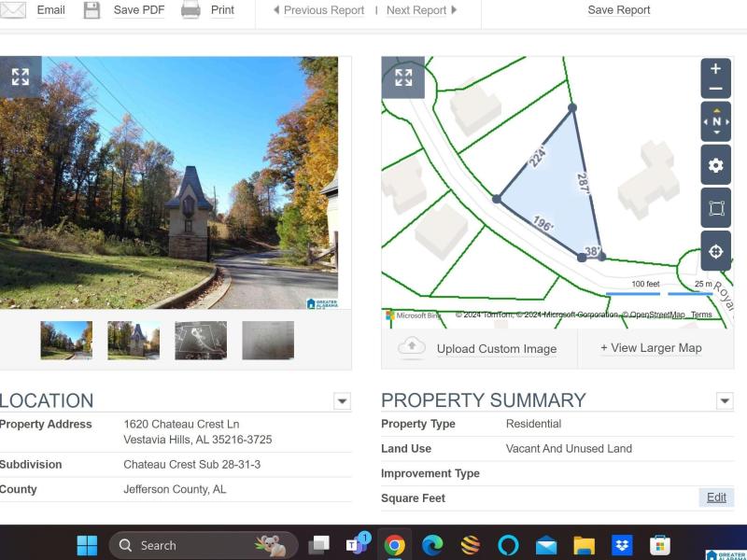747x560 pixels.
Task: Print the report
Action: coord(208,10)
